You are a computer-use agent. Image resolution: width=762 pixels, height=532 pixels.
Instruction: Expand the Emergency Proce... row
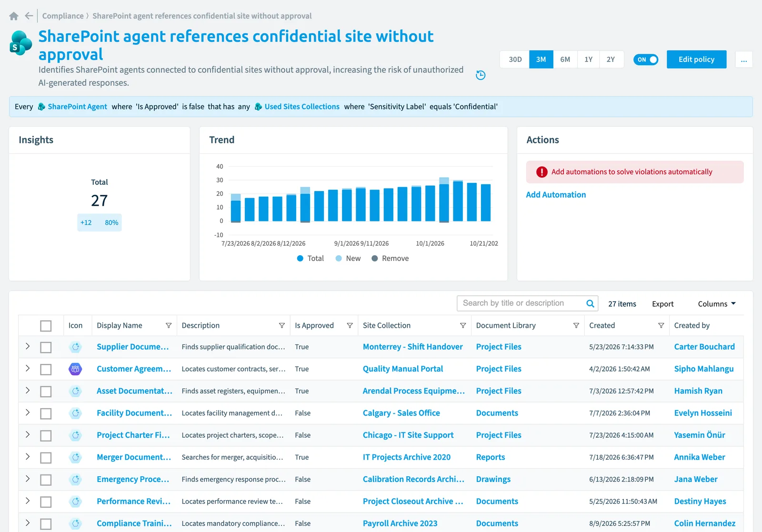(28, 479)
